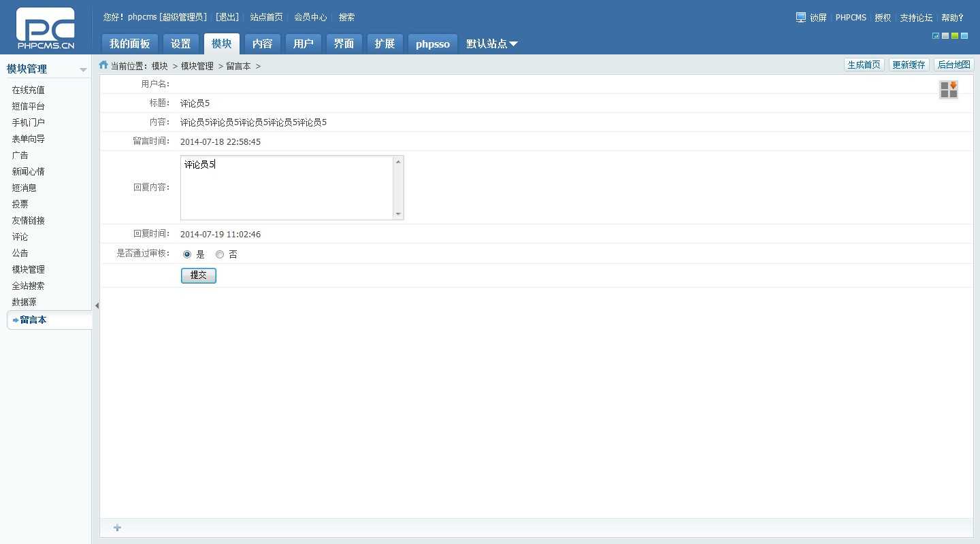The height and width of the screenshot is (544, 980).
Task: Click inside the 回复内容 text area
Action: [x=287, y=188]
